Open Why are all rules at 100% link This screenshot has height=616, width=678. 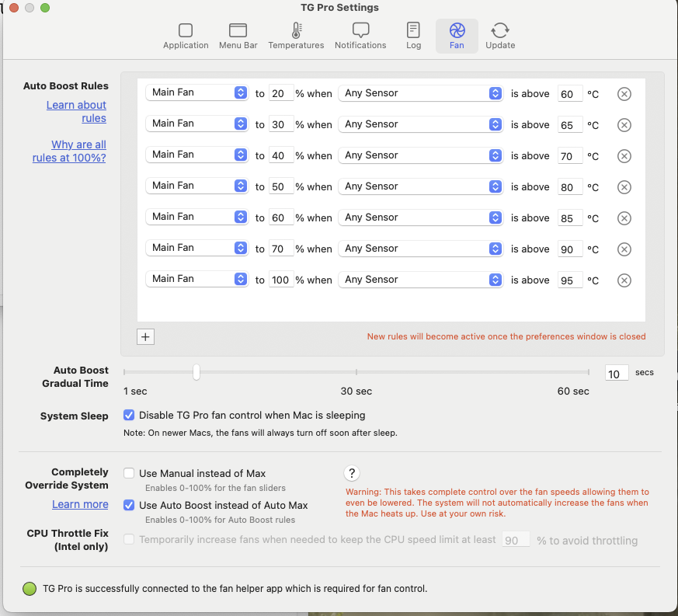69,151
